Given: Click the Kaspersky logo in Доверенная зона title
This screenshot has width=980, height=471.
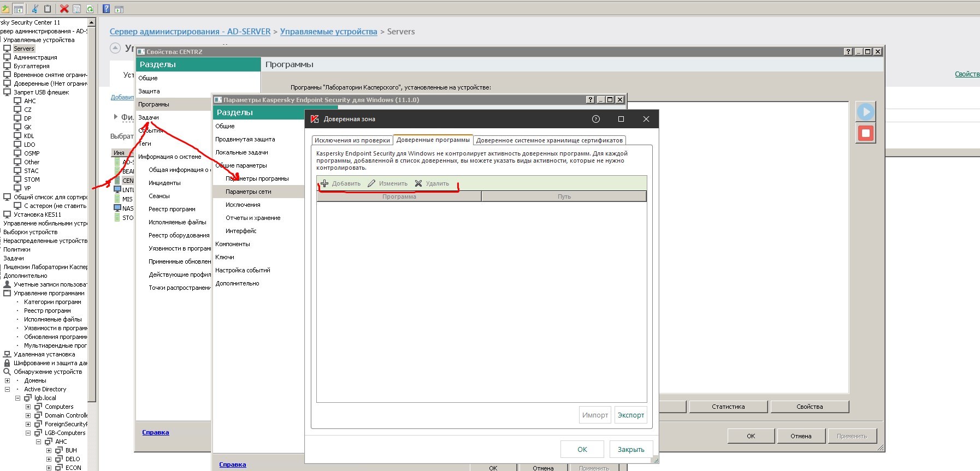Looking at the screenshot, I should (315, 119).
